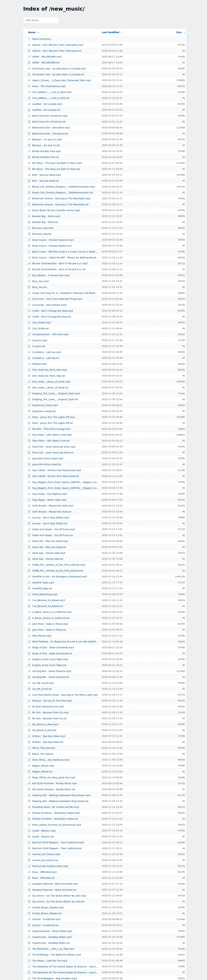This screenshot has height=980, width=207.
Task: Open Knights of the Crack Table.mp3
Action: pos(50,659)
